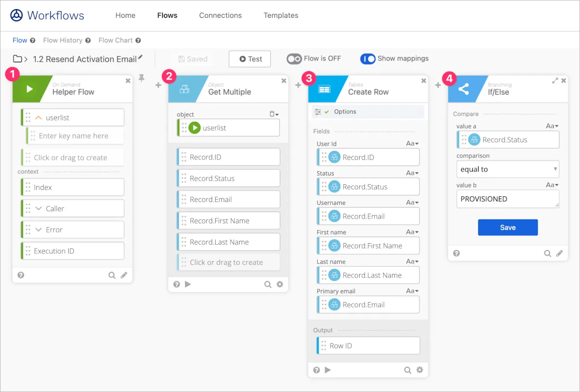Click the Create Row tables icon header
580x392 pixels.
coord(324,89)
